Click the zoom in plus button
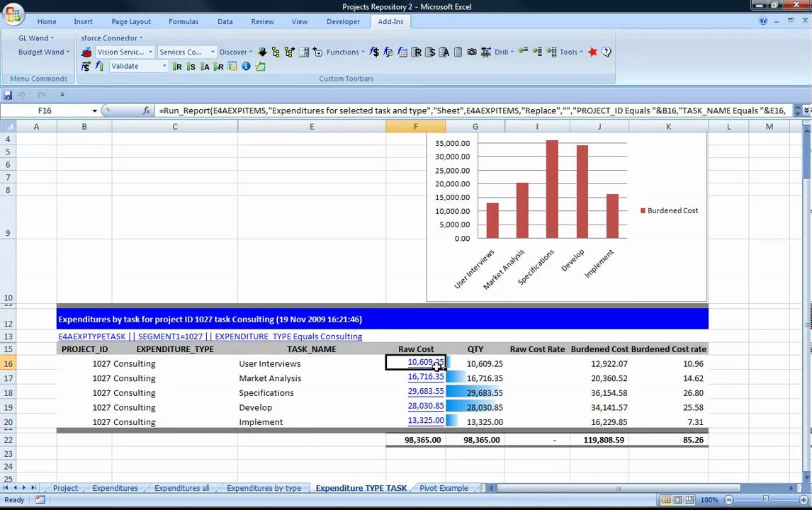This screenshot has height=510, width=812. pyautogui.click(x=803, y=499)
